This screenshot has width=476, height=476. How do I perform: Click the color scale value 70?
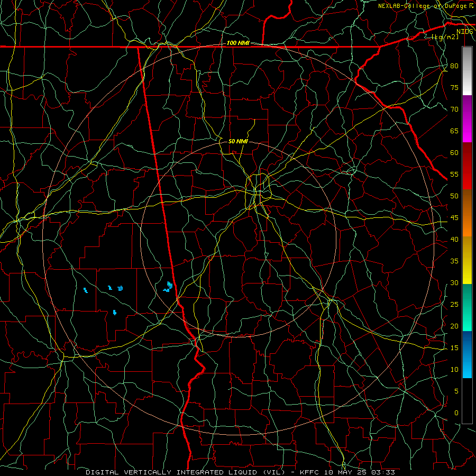tap(454, 109)
